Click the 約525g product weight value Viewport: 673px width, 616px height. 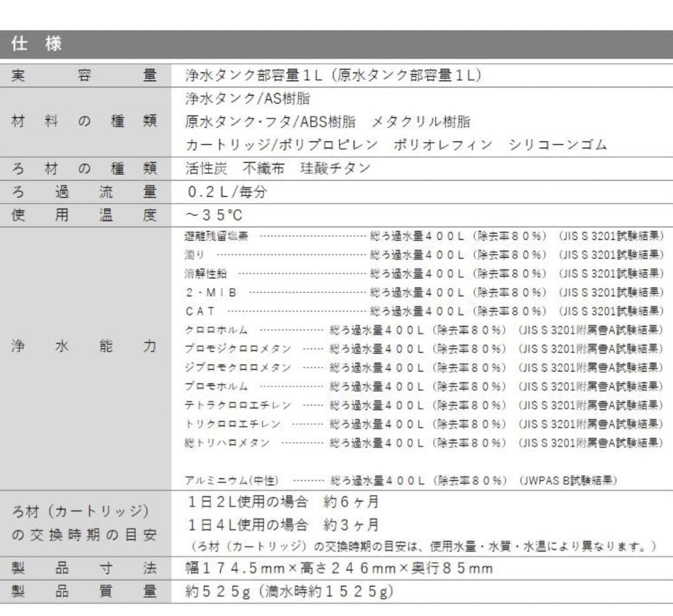[289, 591]
